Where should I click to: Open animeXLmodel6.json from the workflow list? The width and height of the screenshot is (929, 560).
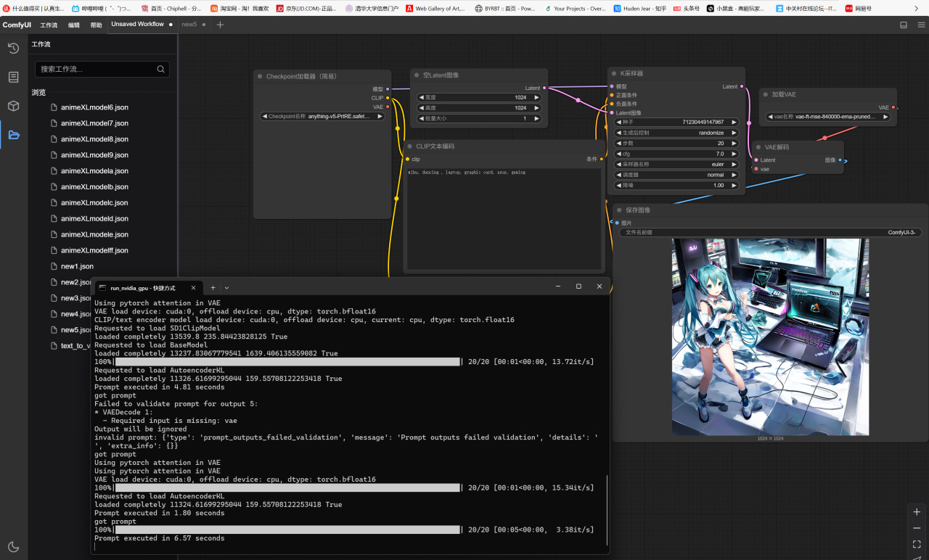point(94,107)
